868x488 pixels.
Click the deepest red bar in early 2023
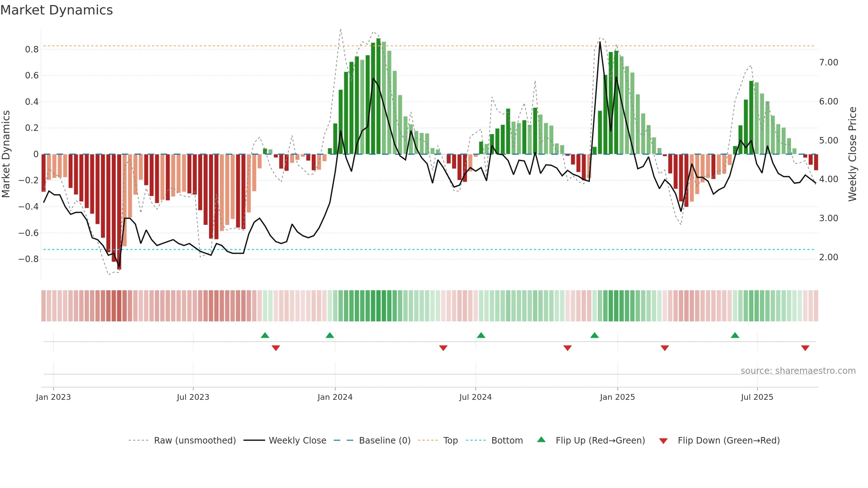click(119, 212)
